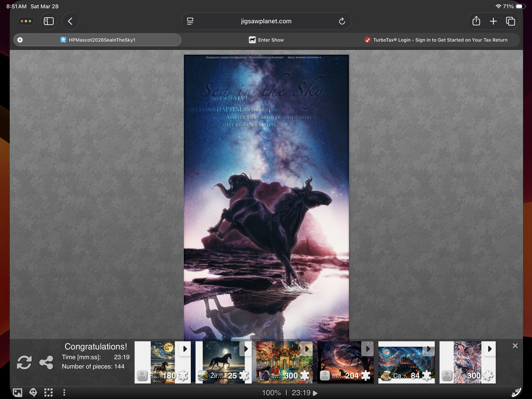Show the puzzle image preview icon
Image resolution: width=532 pixels, height=399 pixels.
[17, 392]
